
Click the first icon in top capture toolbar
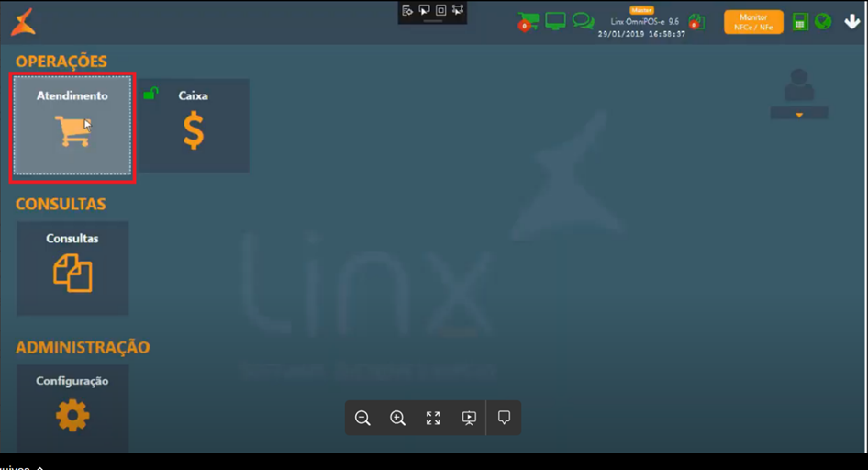[407, 10]
